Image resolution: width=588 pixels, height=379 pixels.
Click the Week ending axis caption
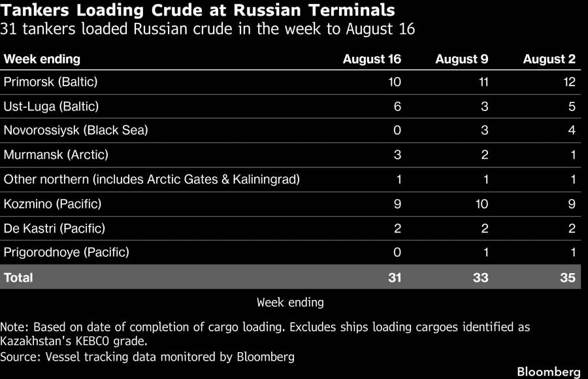click(x=290, y=303)
